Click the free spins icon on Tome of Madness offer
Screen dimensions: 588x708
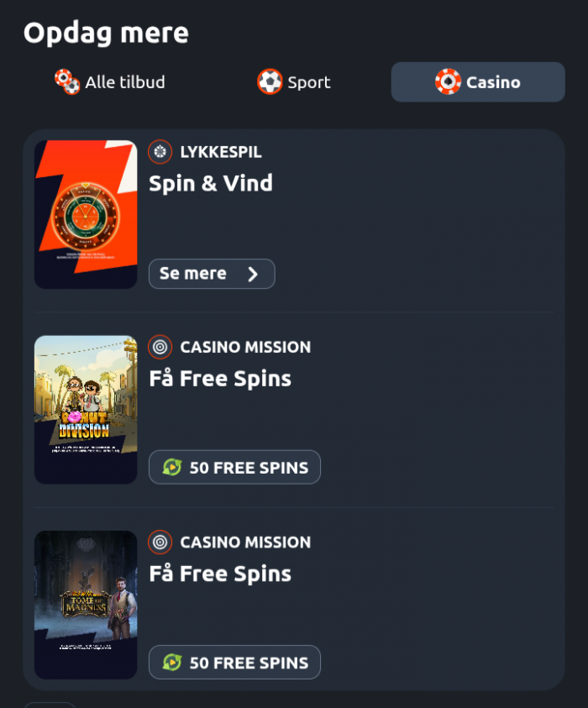tap(172, 663)
